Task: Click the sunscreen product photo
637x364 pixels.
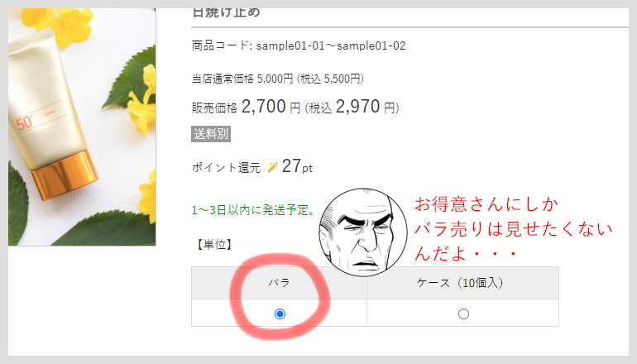Action: click(x=82, y=127)
